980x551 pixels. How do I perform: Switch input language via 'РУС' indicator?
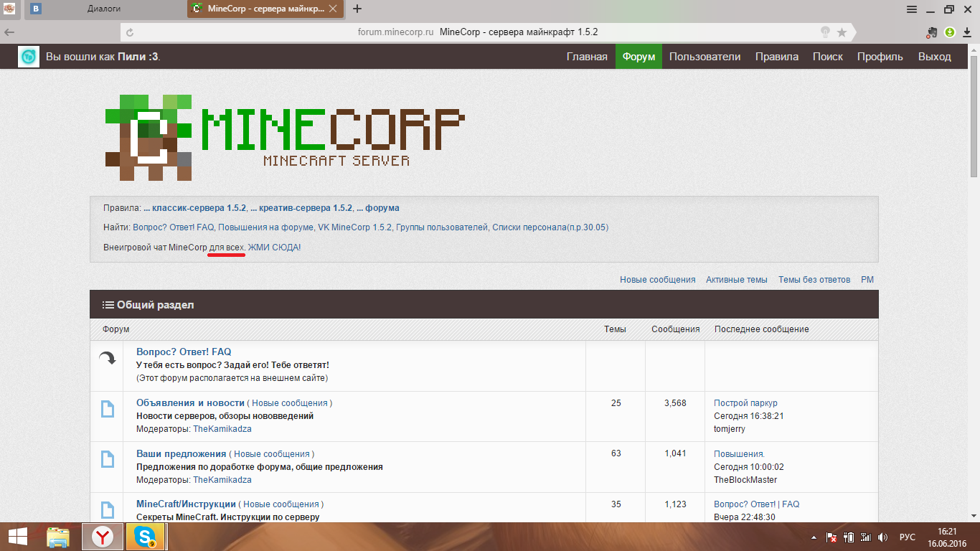click(x=908, y=537)
